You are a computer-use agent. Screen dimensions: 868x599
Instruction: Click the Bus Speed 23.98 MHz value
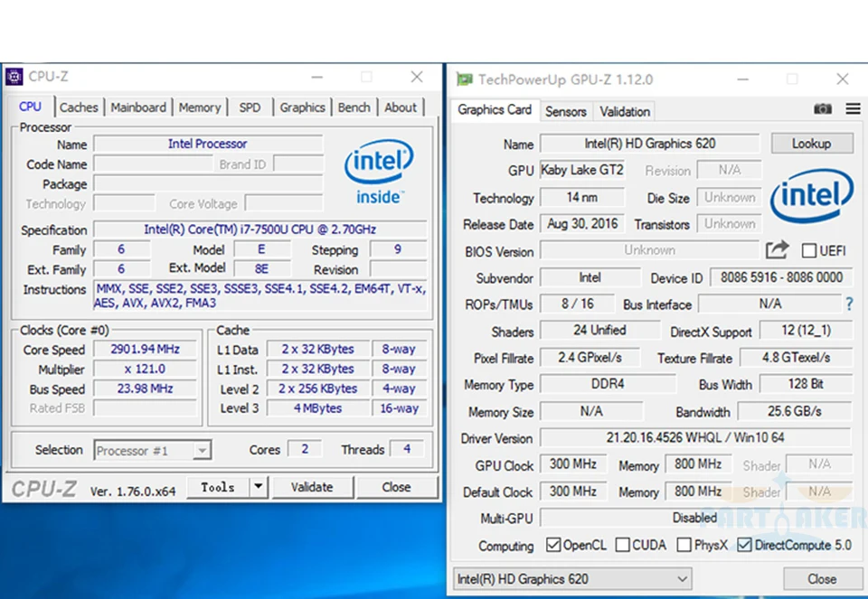click(x=145, y=388)
